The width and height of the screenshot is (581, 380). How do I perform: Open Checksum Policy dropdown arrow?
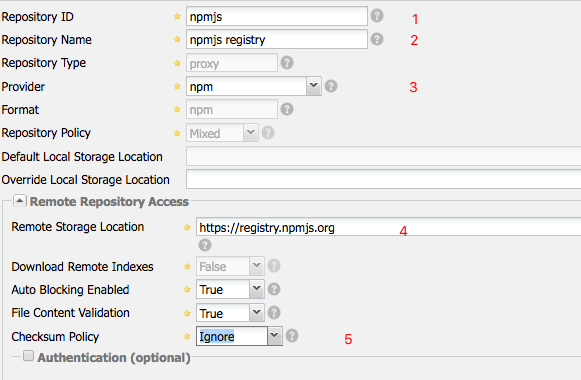pos(275,336)
